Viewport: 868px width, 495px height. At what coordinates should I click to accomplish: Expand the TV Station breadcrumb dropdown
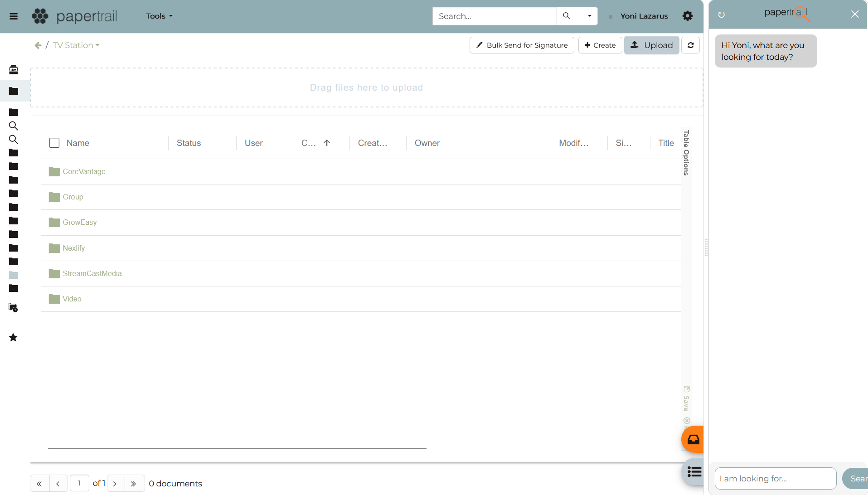coord(76,45)
